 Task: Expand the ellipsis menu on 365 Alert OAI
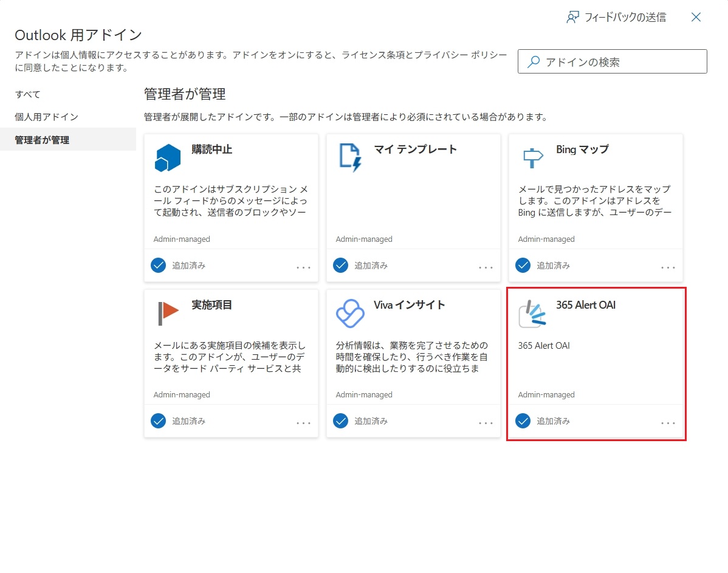click(668, 423)
